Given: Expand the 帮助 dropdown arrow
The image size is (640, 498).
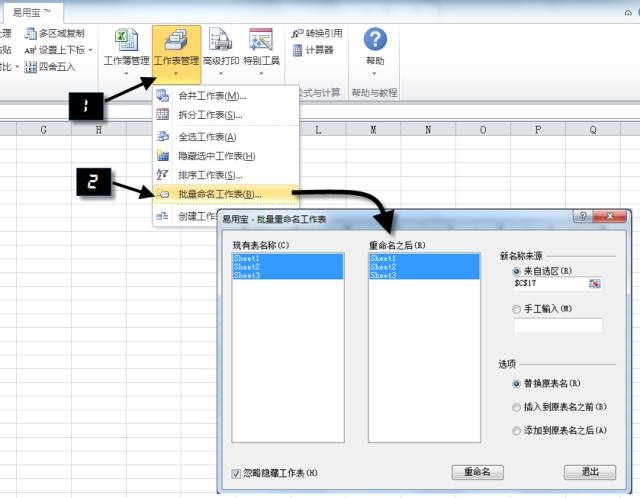Looking at the screenshot, I should click(374, 74).
